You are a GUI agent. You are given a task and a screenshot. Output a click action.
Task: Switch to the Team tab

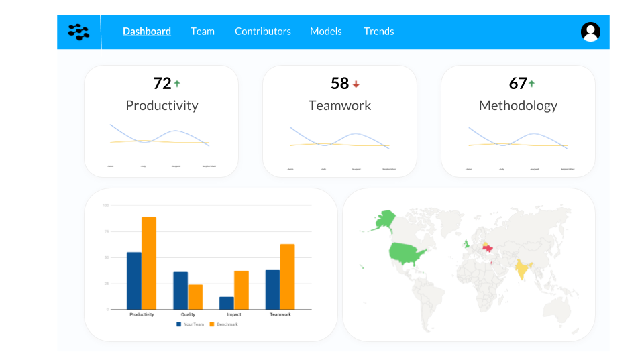point(203,32)
